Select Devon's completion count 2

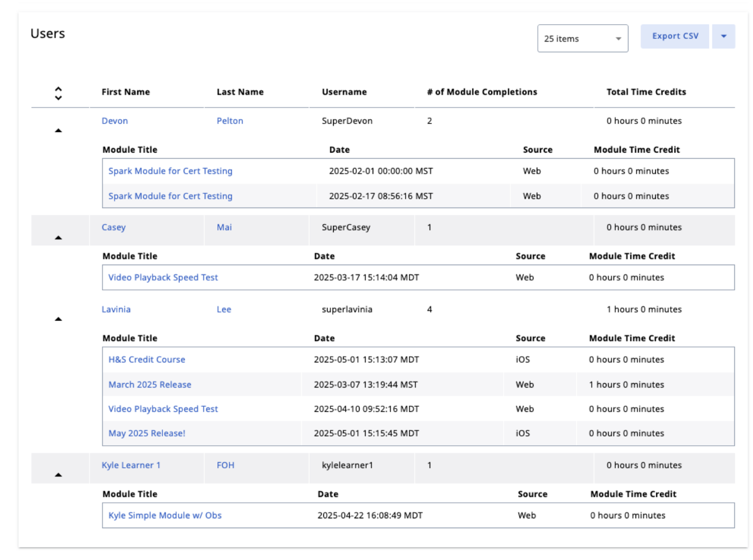coord(430,121)
